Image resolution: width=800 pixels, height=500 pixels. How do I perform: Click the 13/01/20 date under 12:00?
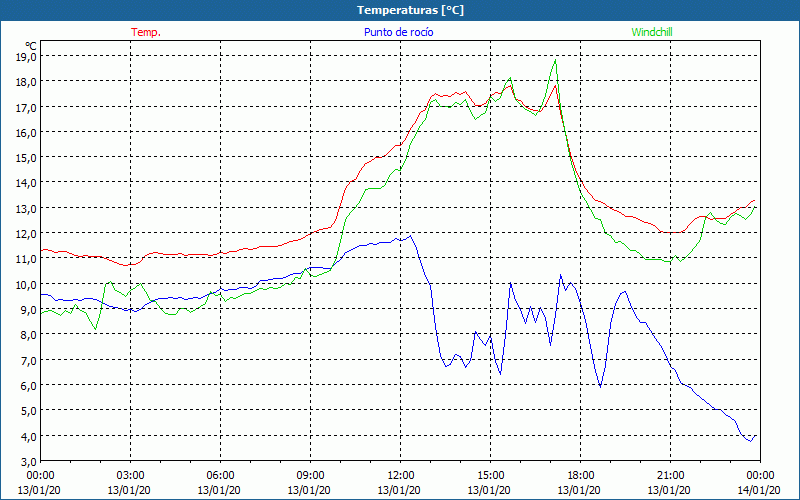[x=399, y=490]
